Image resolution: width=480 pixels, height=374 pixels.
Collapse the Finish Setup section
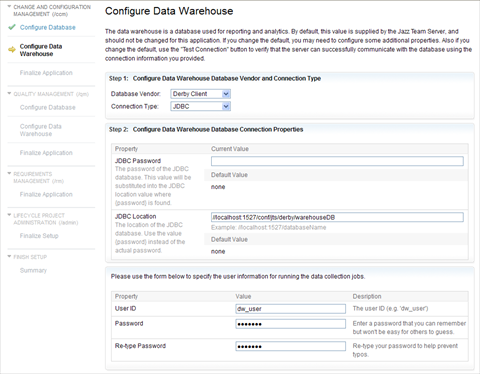tap(9, 256)
